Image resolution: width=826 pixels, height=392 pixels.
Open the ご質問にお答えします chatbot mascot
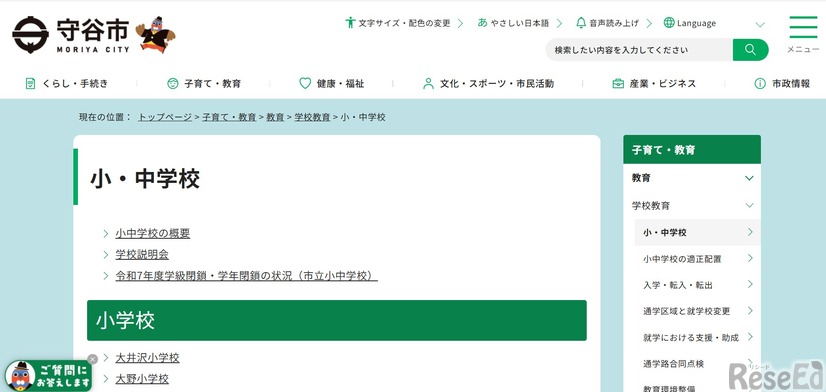[x=20, y=376]
